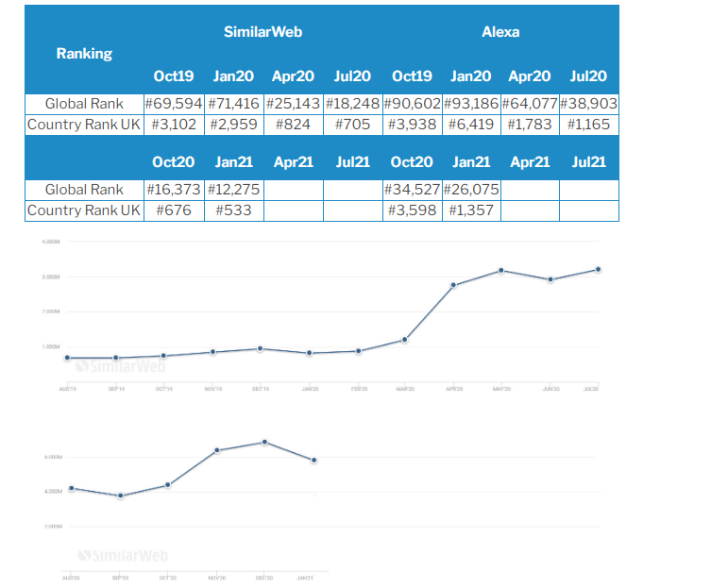Click the 6.000M y-axis label
Screen dimensions: 728x588
click(53, 457)
